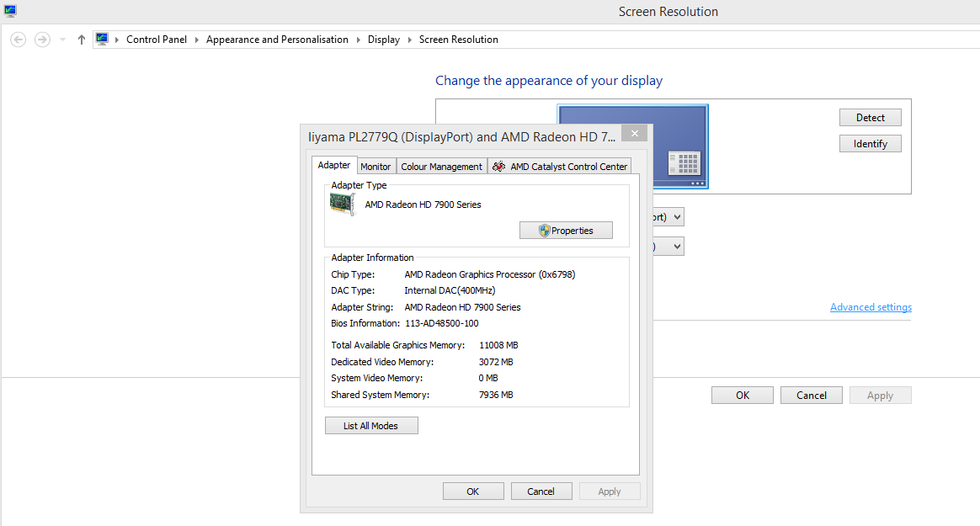This screenshot has width=980, height=526.
Task: Click the shield icon on Properties
Action: point(545,231)
